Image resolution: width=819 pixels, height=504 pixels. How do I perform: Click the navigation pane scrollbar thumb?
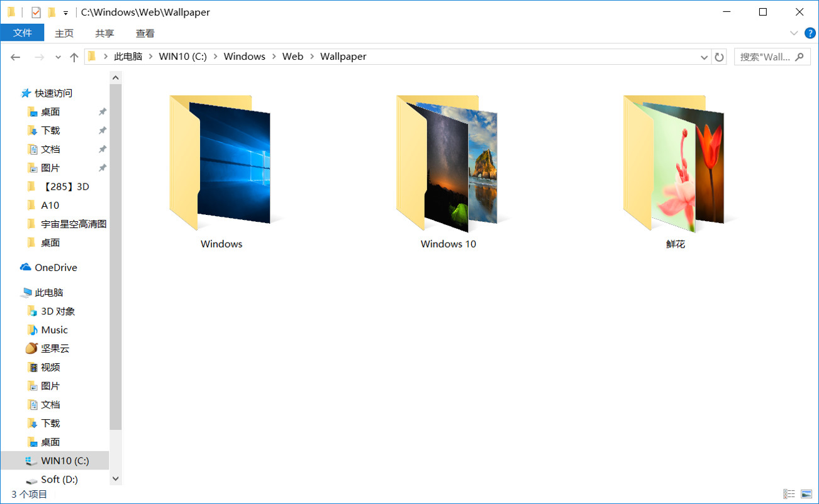[115, 257]
